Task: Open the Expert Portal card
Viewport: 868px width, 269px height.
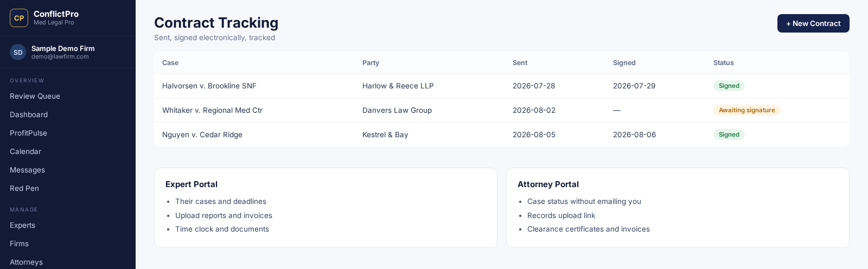Action: click(x=325, y=208)
